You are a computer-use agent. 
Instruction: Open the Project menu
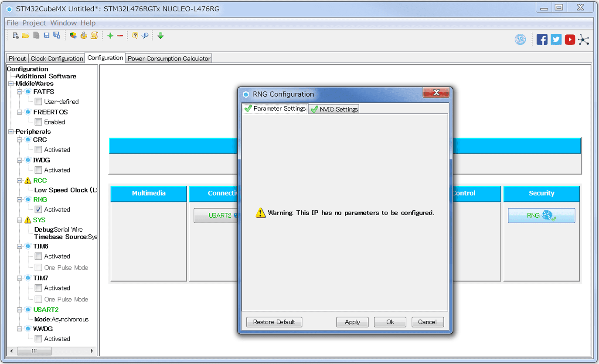coord(34,23)
